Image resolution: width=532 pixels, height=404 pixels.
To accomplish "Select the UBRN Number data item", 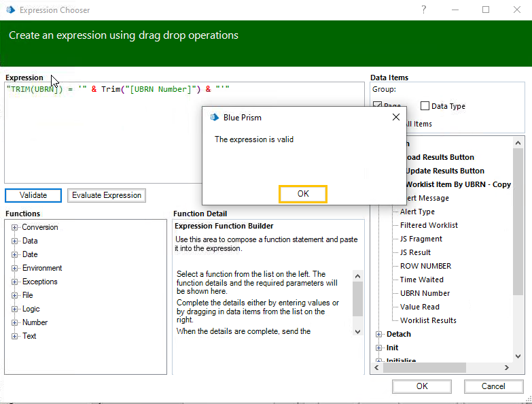I will 425,293.
